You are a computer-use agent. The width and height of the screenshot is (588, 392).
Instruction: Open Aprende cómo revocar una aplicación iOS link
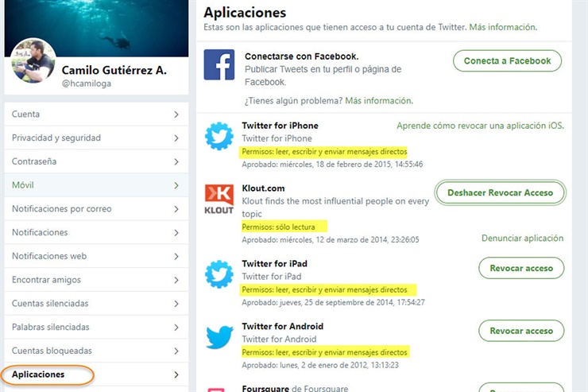[481, 126]
